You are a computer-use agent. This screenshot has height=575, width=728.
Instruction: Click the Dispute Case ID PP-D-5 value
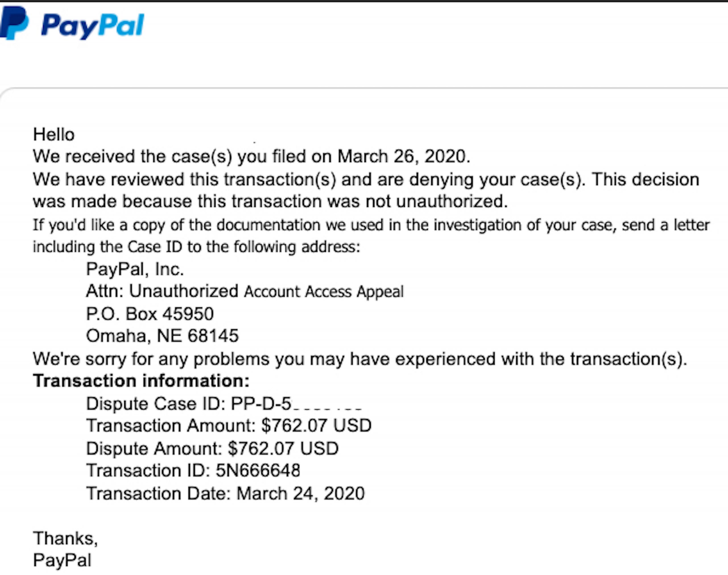(296, 403)
